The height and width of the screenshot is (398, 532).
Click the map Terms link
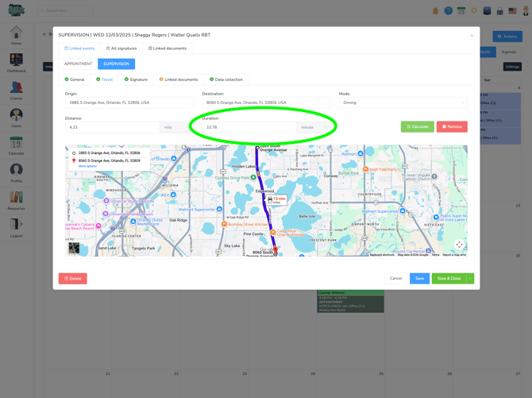point(435,255)
